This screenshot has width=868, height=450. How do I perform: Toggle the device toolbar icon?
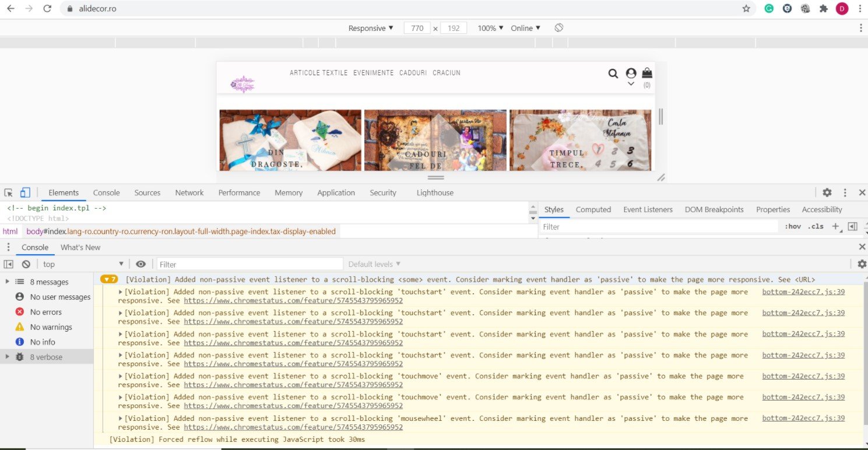pos(25,192)
